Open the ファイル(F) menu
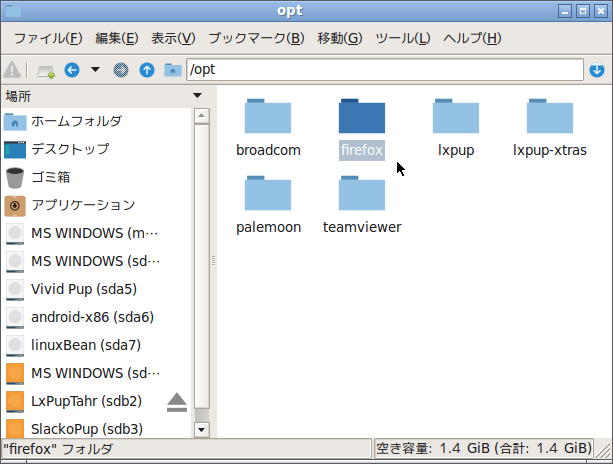The image size is (613, 464). (48, 38)
